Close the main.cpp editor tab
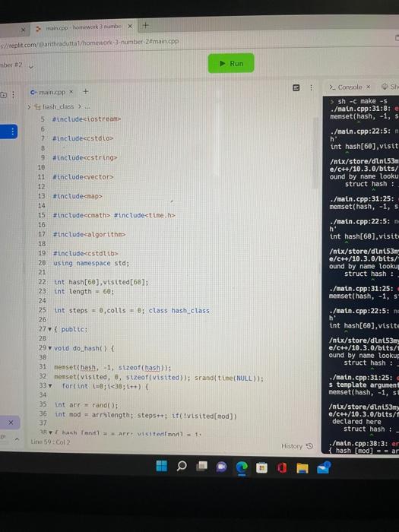The image size is (399, 532). coord(71,92)
